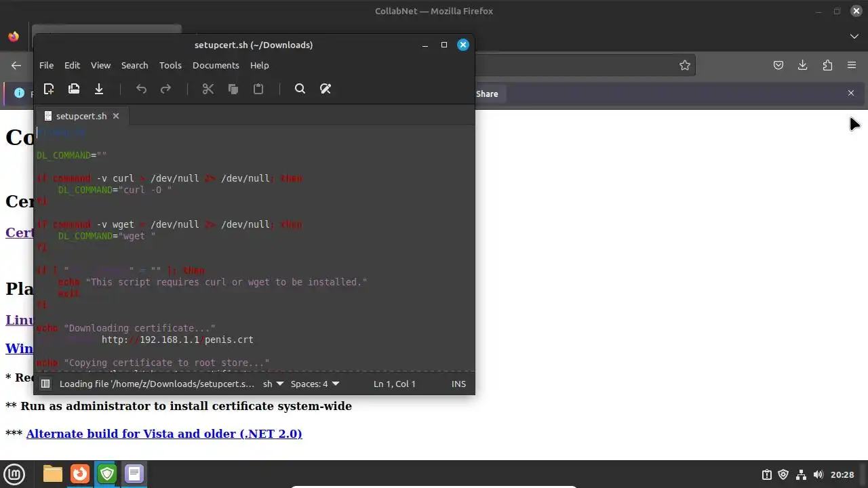Image resolution: width=868 pixels, height=488 pixels.
Task: Open Firefox downloads panel
Action: [803, 65]
